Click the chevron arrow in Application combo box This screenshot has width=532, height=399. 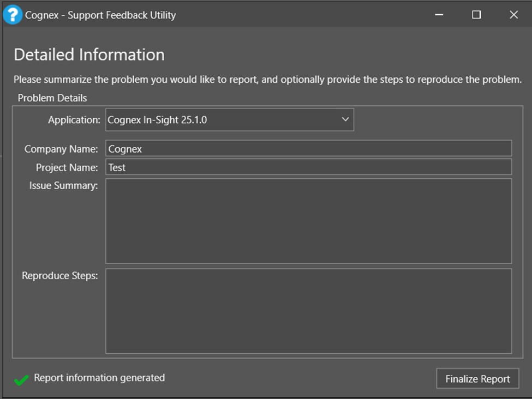tap(345, 120)
